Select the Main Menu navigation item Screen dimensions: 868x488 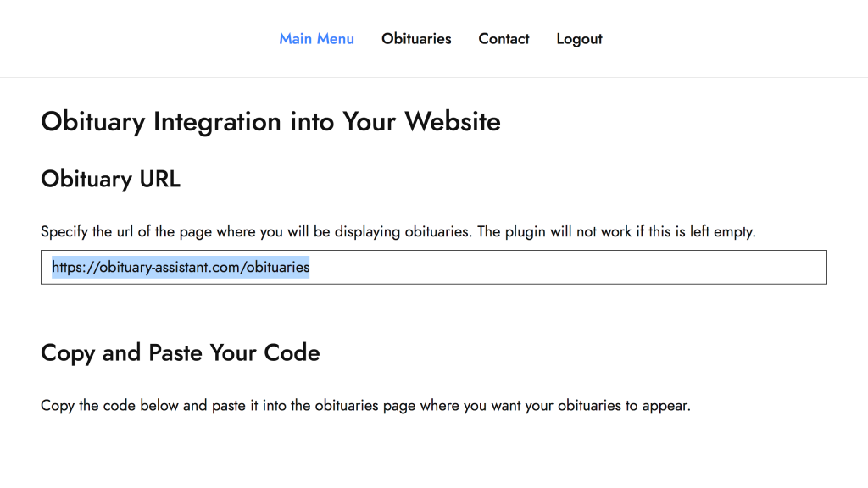point(316,38)
